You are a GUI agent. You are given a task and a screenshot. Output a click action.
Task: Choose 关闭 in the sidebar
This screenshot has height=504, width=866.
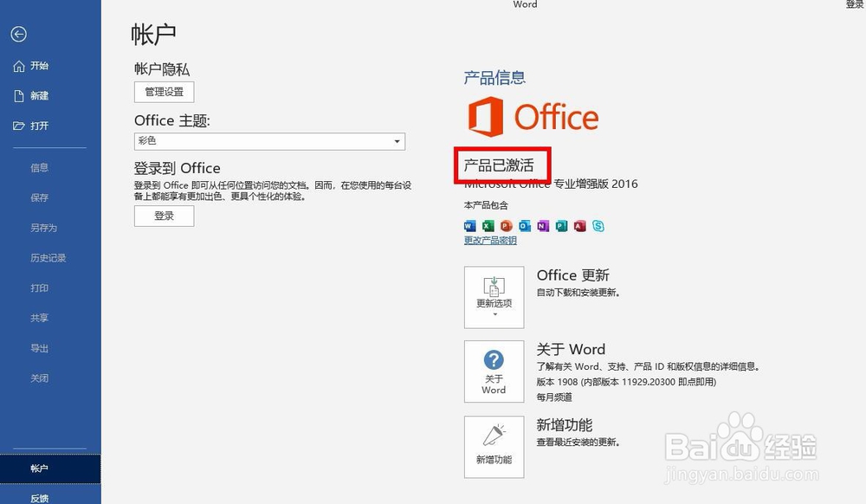pos(39,378)
